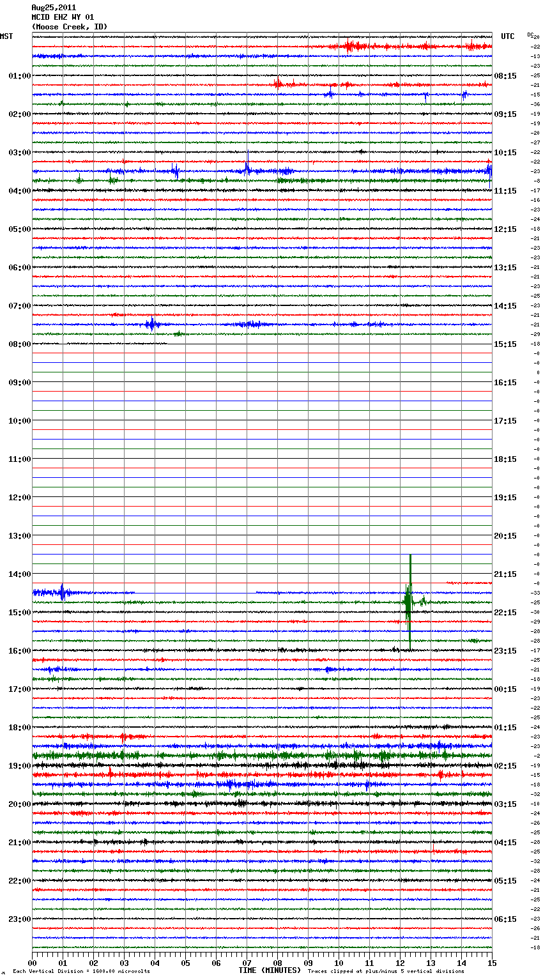Select the 15:00 MST row label
543x980 pixels.
pos(20,613)
